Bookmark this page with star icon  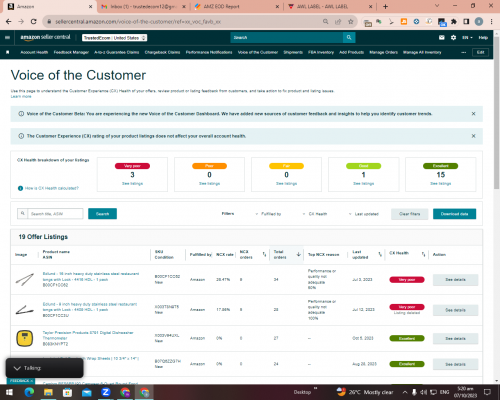pyautogui.click(x=351, y=22)
